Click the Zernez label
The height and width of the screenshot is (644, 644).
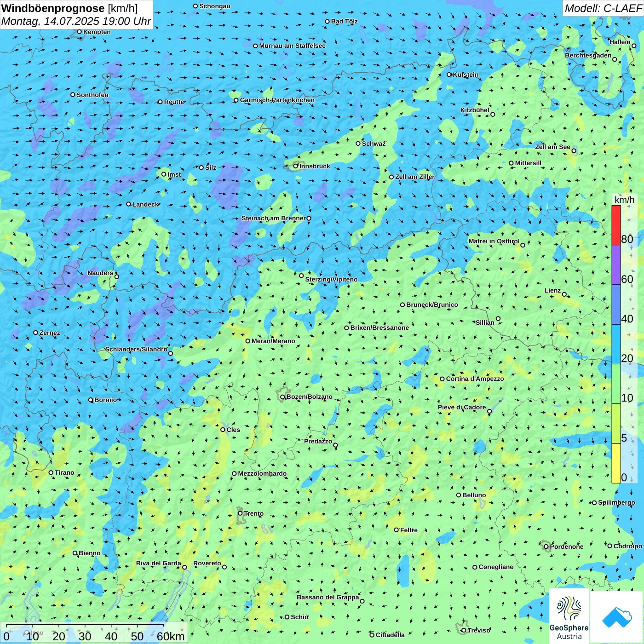pos(50,333)
